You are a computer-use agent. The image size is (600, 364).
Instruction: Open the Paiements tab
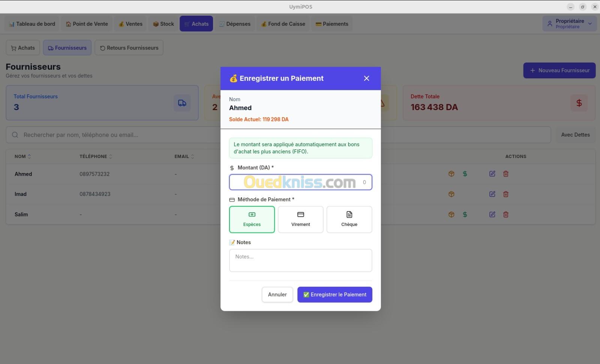332,24
